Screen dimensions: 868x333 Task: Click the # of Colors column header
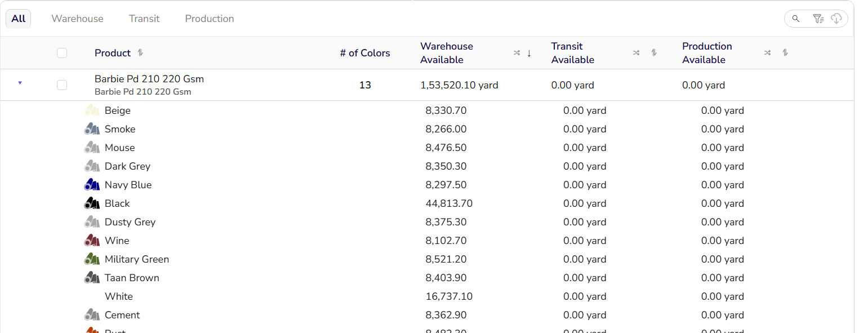click(365, 53)
